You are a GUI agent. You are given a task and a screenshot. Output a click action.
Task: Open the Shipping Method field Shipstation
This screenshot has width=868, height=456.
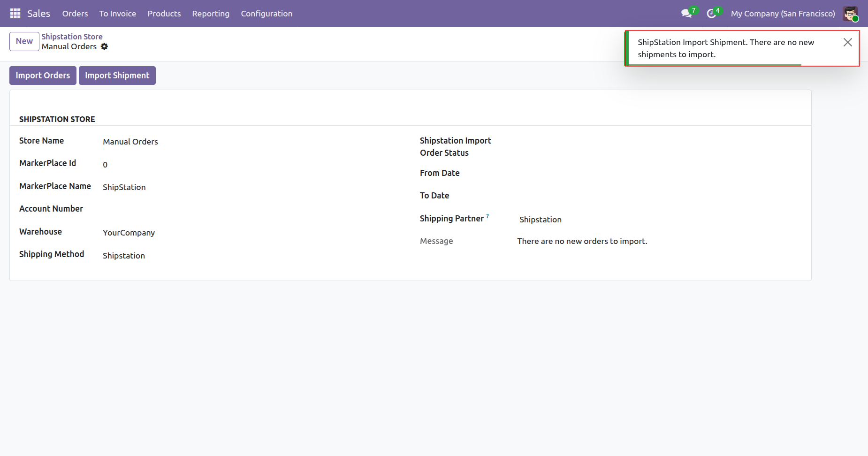(124, 256)
